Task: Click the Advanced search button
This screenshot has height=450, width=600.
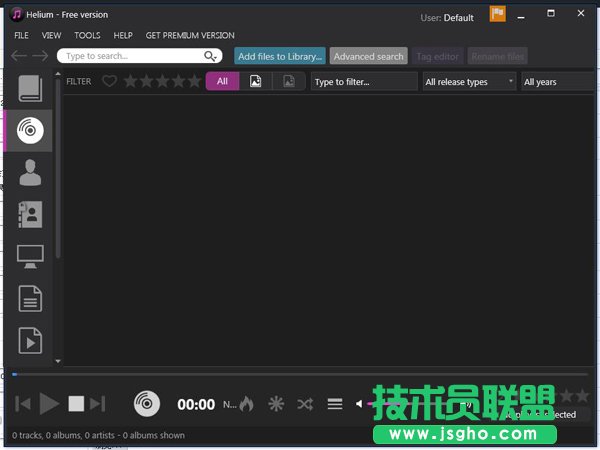Action: [368, 56]
